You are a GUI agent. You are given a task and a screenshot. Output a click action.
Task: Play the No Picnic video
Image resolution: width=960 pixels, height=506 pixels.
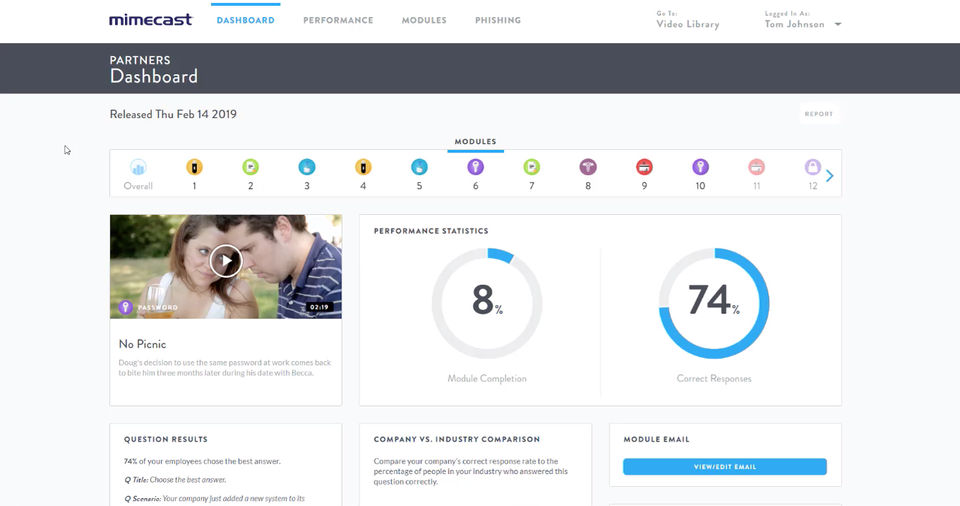(226, 261)
